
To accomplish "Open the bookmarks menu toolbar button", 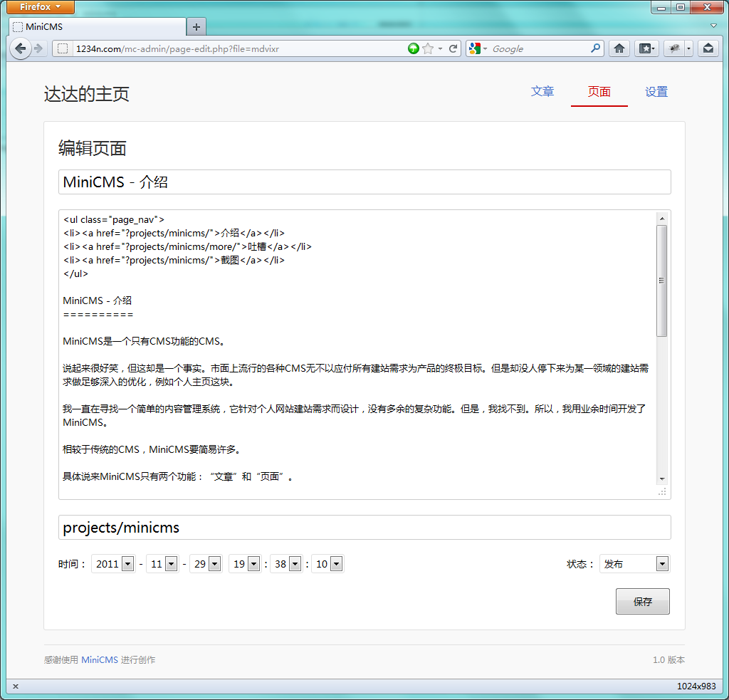I will (x=646, y=48).
